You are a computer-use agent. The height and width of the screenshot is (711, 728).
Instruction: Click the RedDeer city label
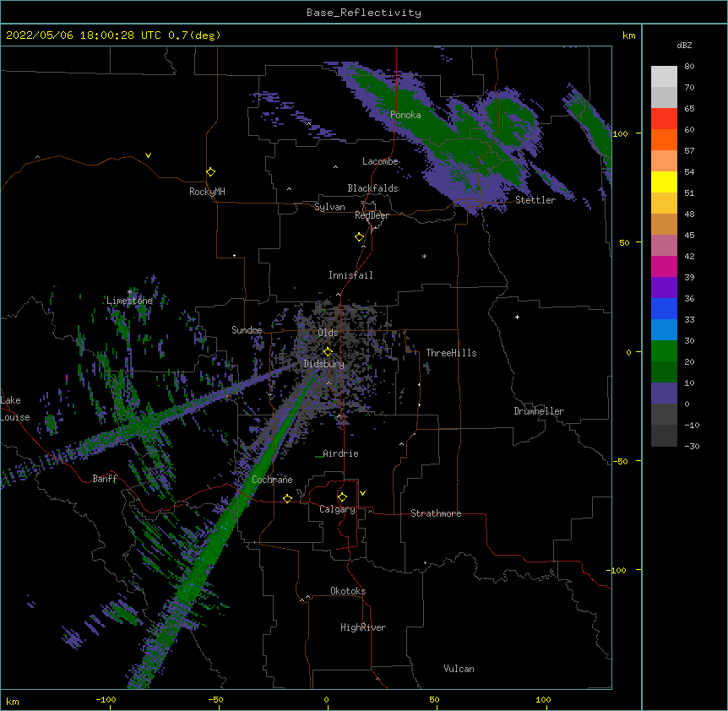pyautogui.click(x=372, y=215)
